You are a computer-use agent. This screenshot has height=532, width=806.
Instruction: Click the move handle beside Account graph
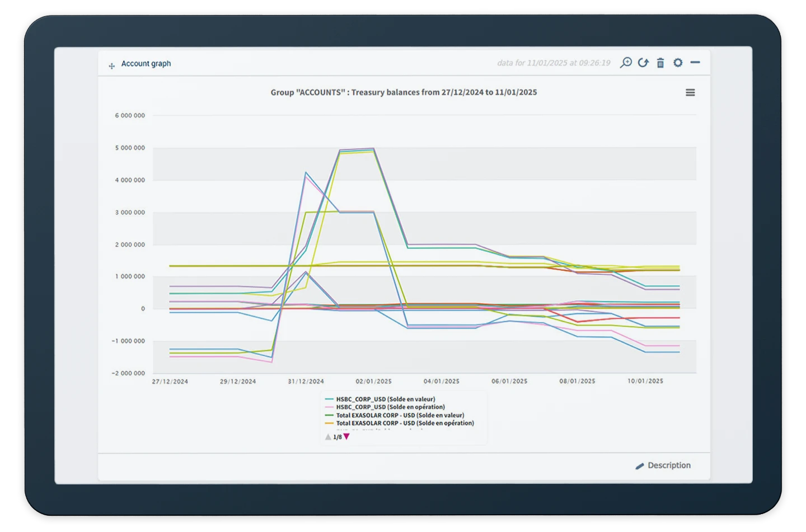(111, 66)
